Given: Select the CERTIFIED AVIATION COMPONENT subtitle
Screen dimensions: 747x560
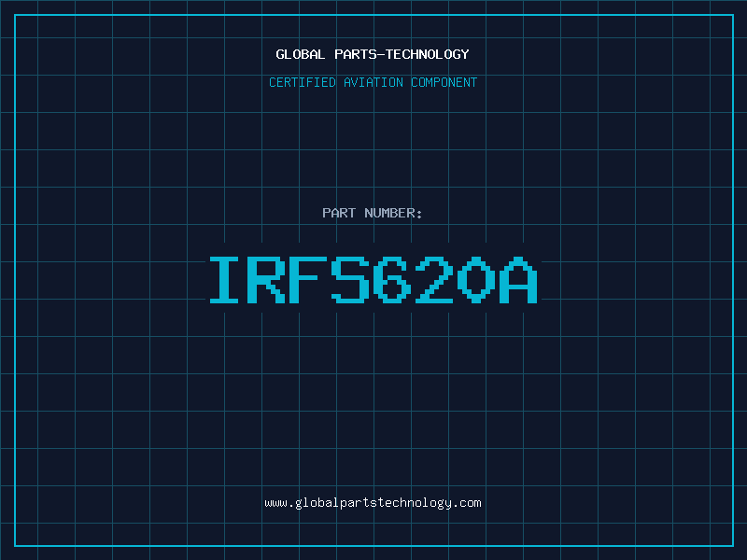Looking at the screenshot, I should coord(373,82).
